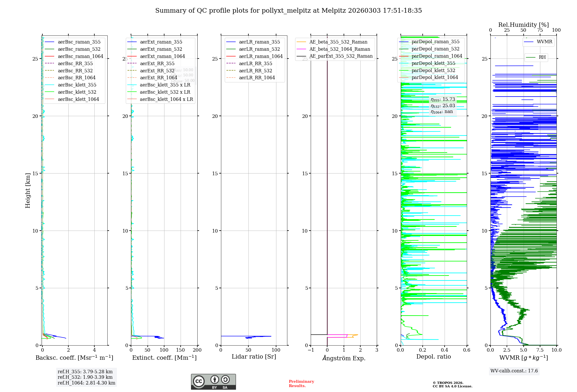Click the RH legend box

click(x=536, y=57)
